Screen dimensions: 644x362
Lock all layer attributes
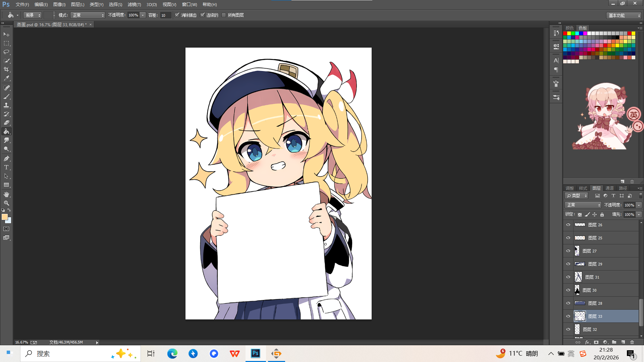[x=602, y=215]
